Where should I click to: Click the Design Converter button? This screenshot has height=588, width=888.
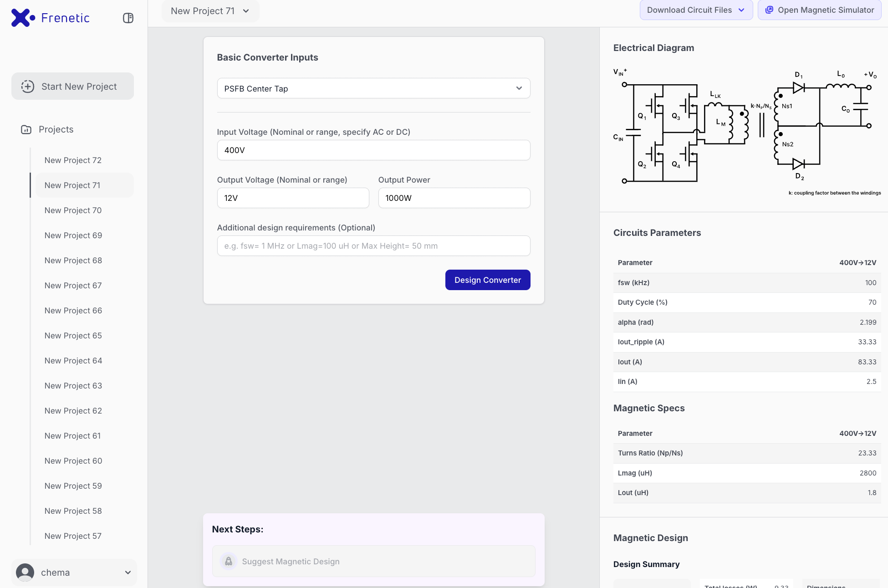[x=488, y=280]
